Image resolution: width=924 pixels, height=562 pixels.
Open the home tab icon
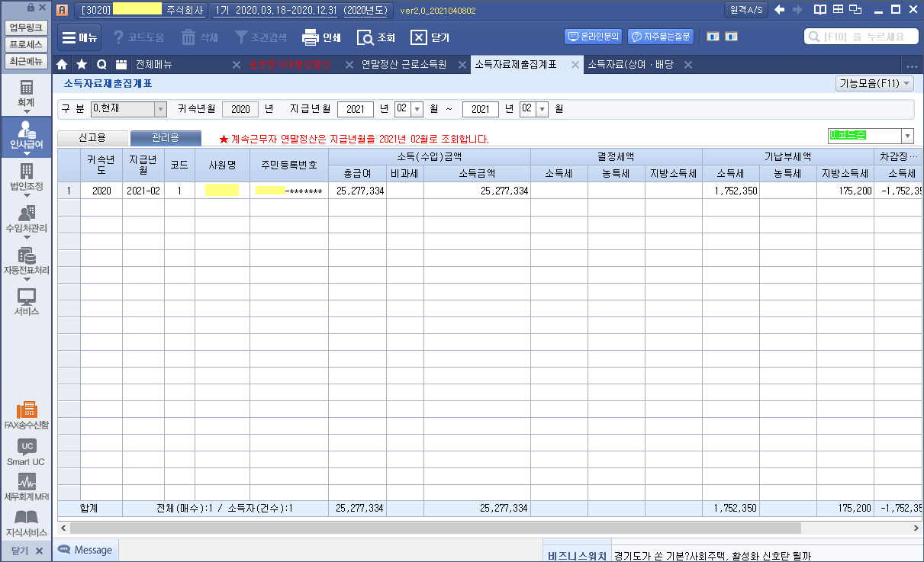click(63, 65)
